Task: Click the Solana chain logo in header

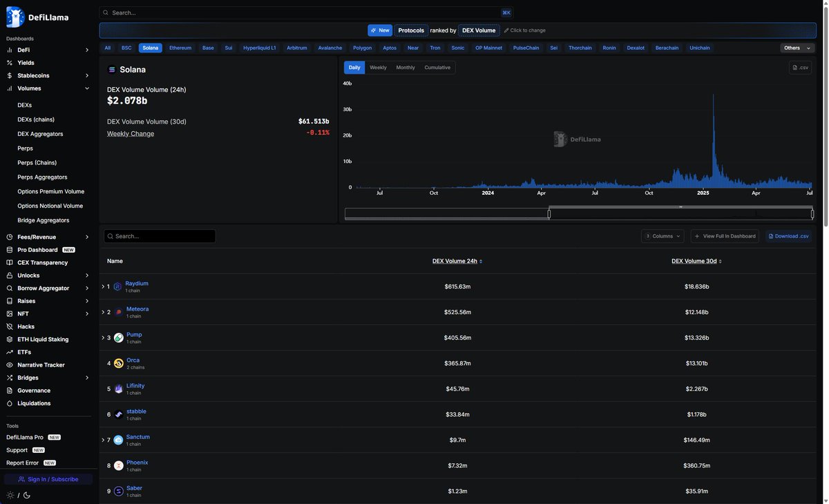Action: coord(112,70)
